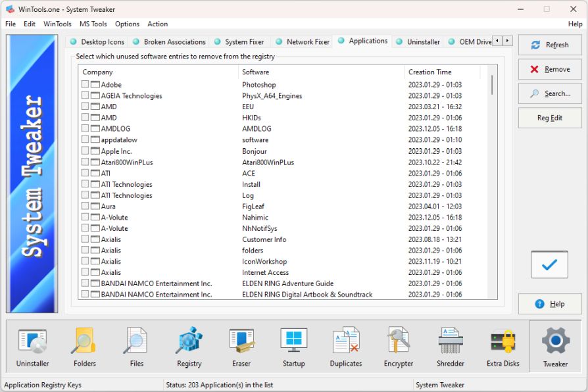Select the ELDEN RING Digital Artbook row
This screenshot has height=392, width=588.
(x=283, y=295)
